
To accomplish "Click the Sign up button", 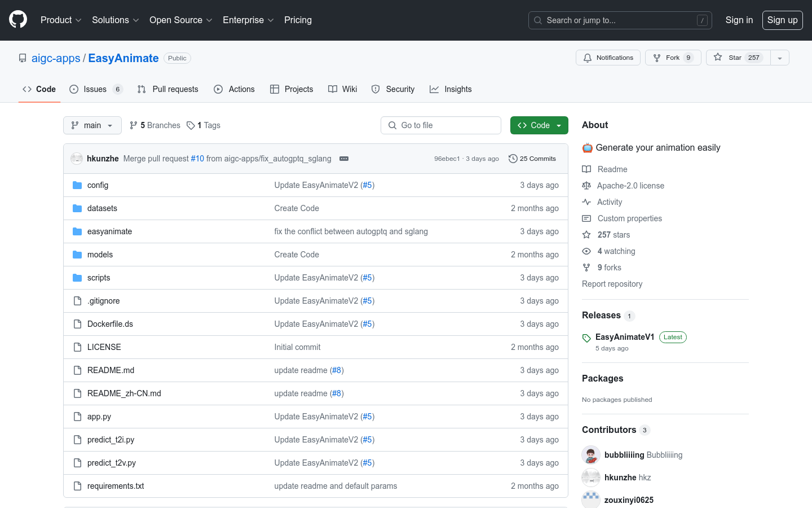I will (783, 20).
